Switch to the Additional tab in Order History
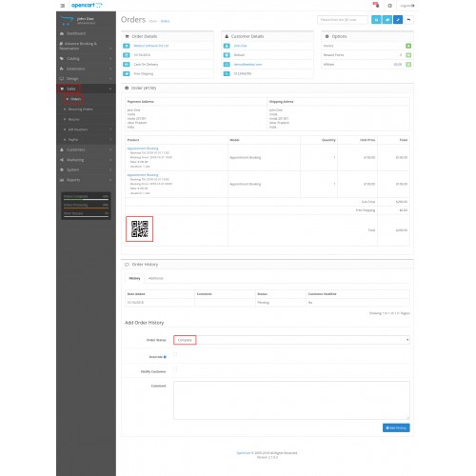The width and height of the screenshot is (476, 476). tap(156, 278)
